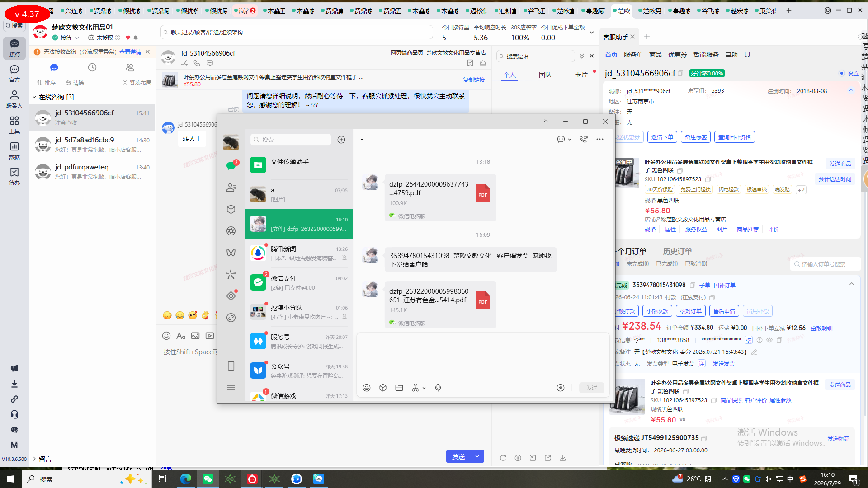
Task: Click 发送物流 for the 极兔速递 shipment
Action: tap(838, 439)
